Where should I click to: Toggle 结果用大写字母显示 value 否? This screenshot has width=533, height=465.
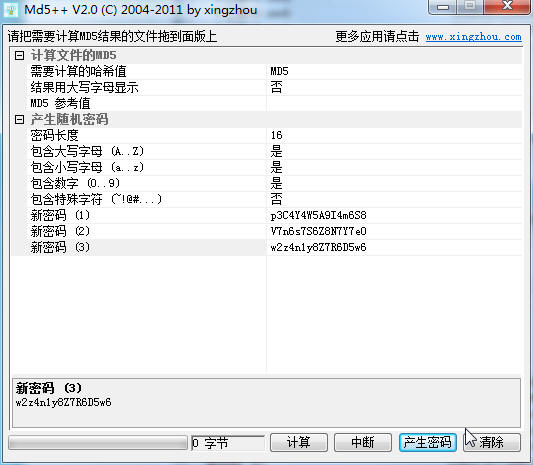(394, 87)
